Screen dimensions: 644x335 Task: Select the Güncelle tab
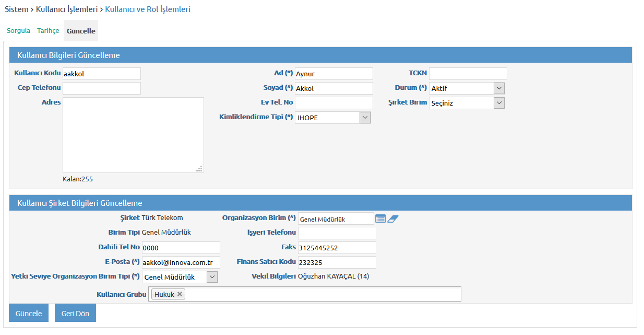tap(81, 31)
